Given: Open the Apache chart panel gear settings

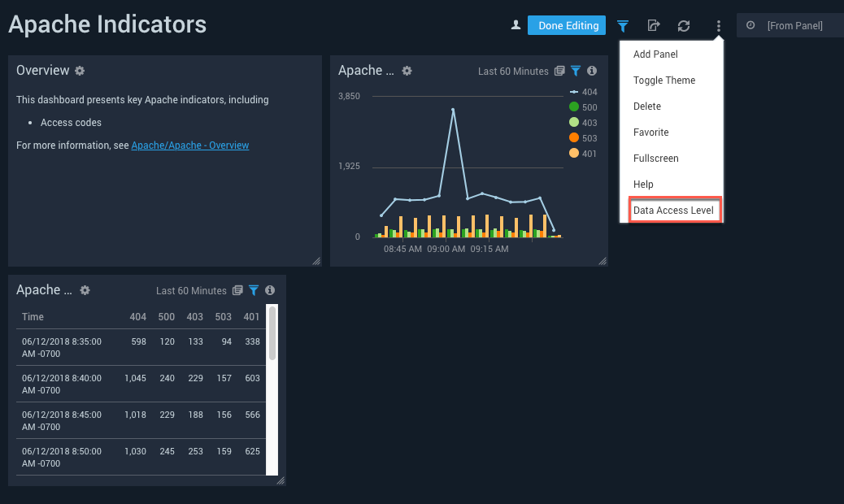Looking at the screenshot, I should pyautogui.click(x=407, y=71).
